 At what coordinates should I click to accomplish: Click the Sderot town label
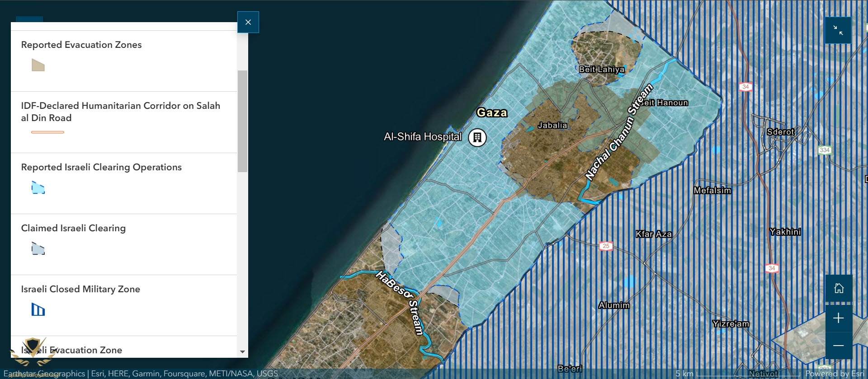click(780, 132)
